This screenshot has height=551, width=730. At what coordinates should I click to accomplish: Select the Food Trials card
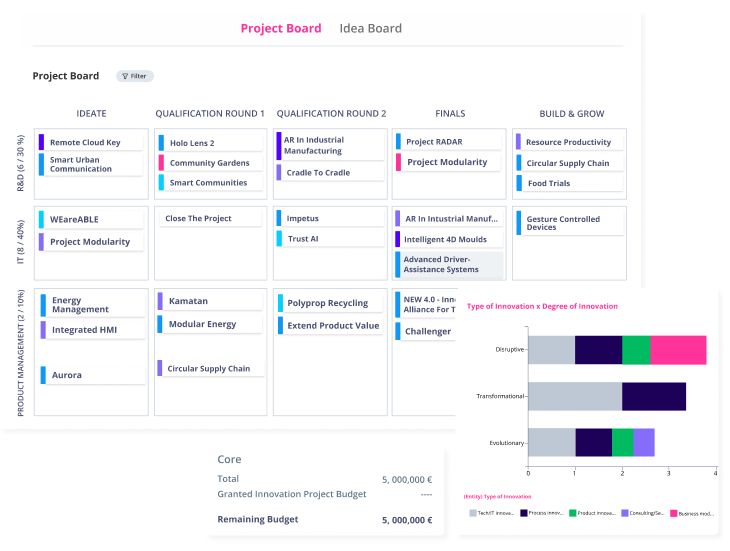tap(549, 183)
